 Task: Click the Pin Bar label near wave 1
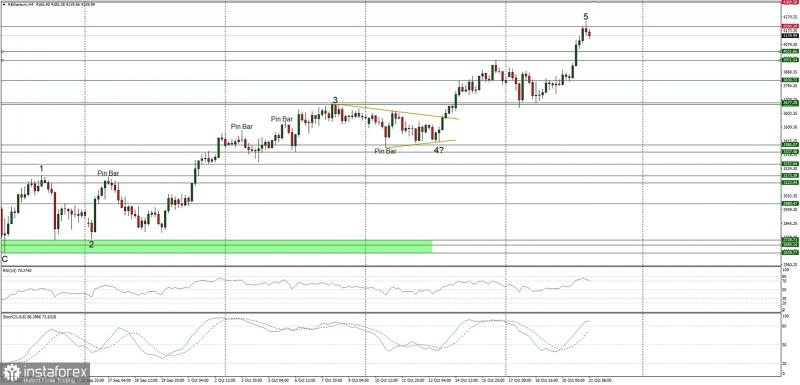[108, 173]
